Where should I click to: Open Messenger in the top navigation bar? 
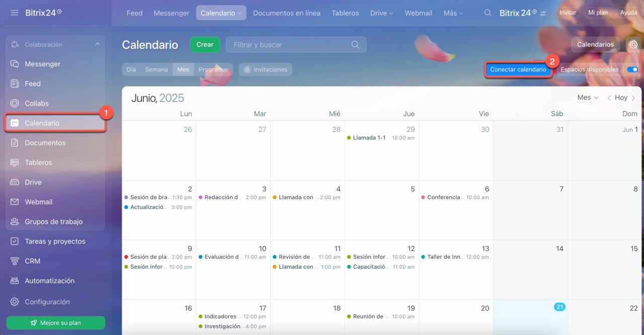(172, 13)
